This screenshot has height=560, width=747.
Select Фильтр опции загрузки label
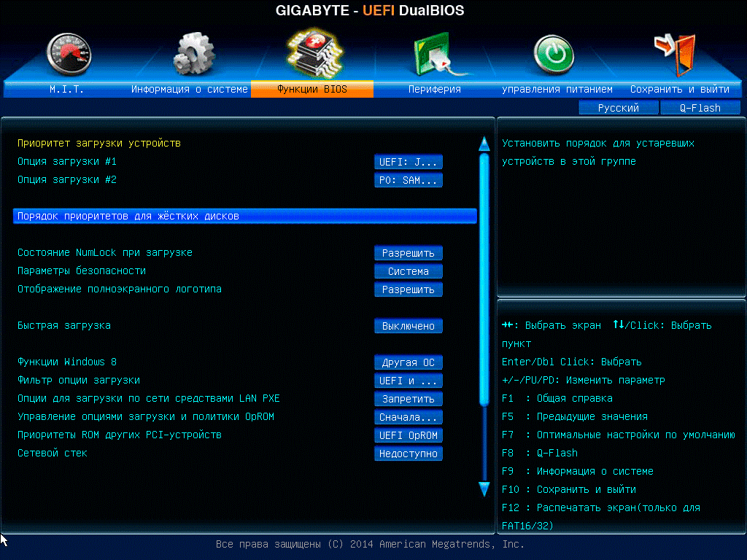(79, 380)
